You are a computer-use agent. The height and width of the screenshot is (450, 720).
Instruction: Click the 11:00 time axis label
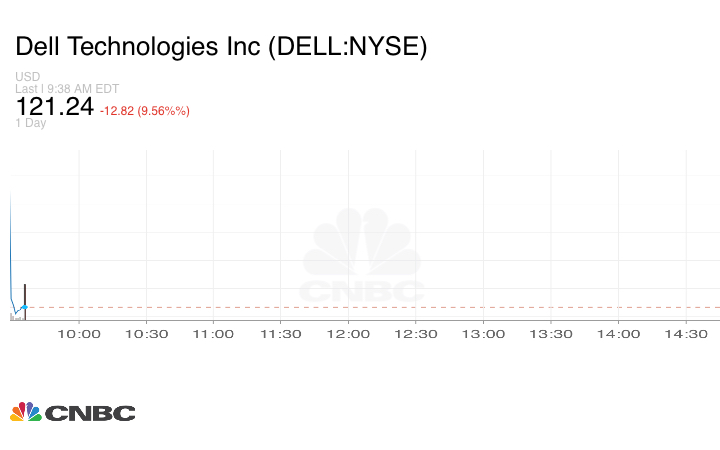(x=213, y=334)
